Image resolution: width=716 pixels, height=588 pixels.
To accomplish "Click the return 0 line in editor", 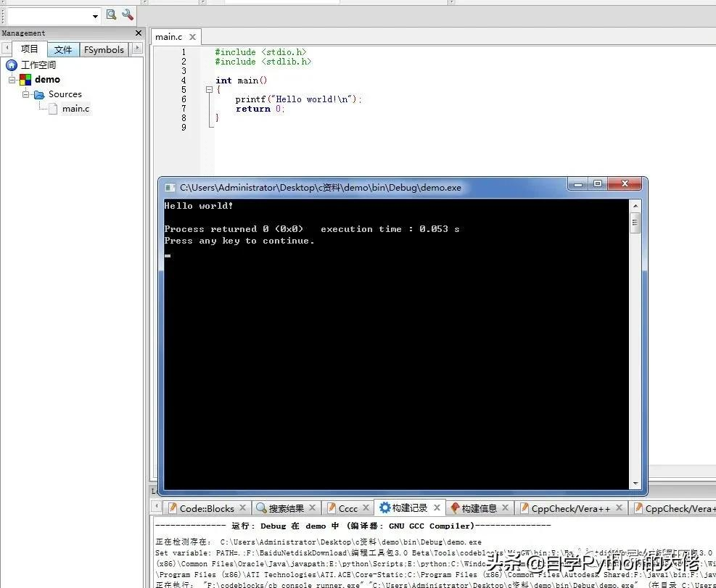I will pyautogui.click(x=260, y=109).
